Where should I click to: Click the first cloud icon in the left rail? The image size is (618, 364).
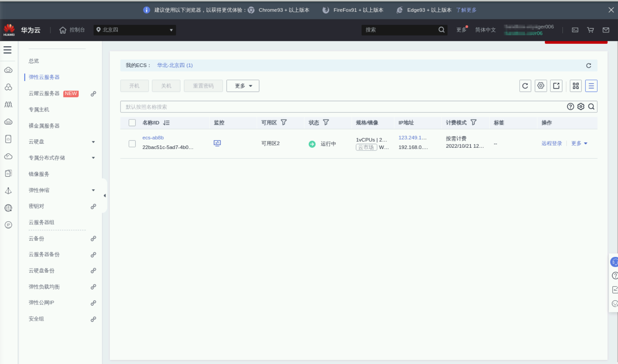[8, 70]
